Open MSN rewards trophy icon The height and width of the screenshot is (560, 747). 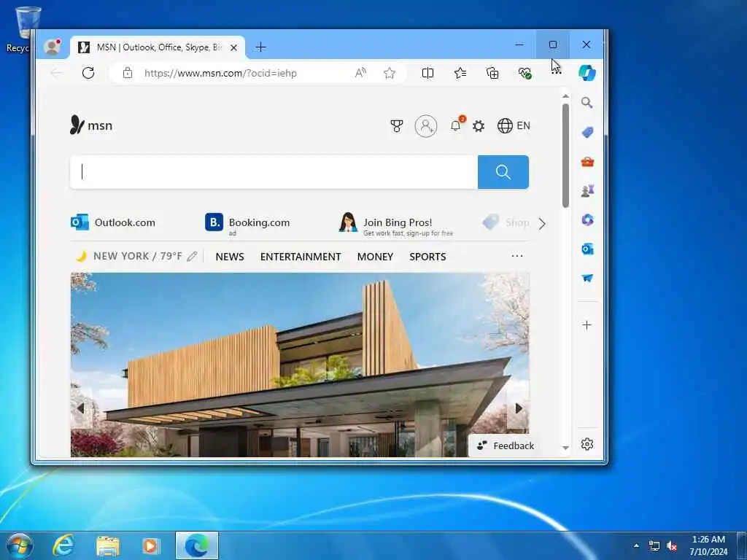(x=396, y=125)
